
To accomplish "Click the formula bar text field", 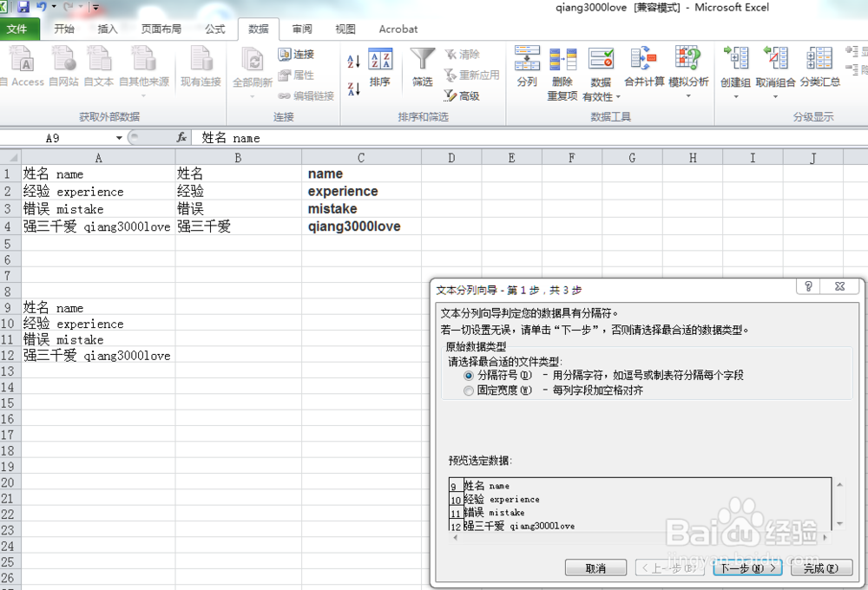I will point(529,138).
